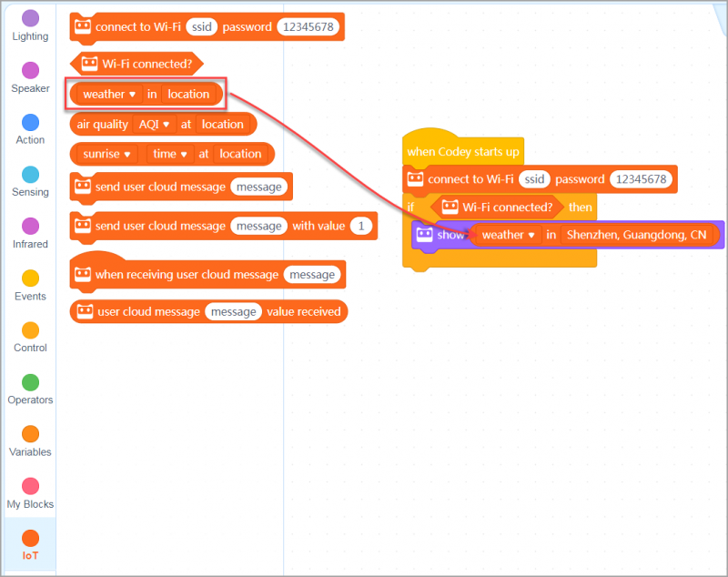Select the air quality block label

pyautogui.click(x=102, y=125)
